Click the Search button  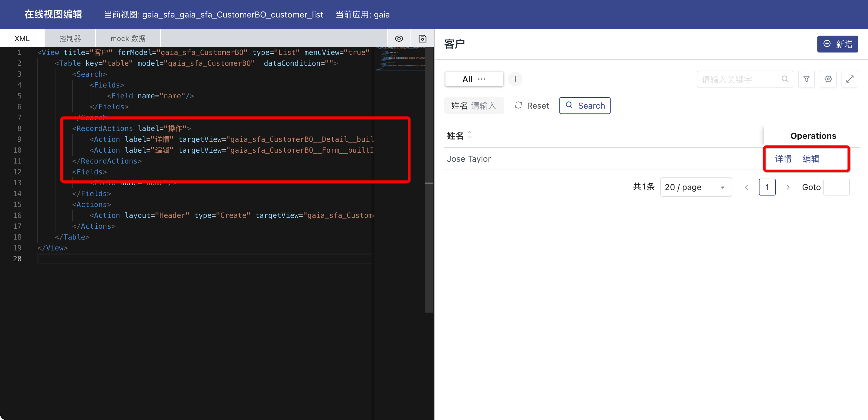tap(585, 106)
